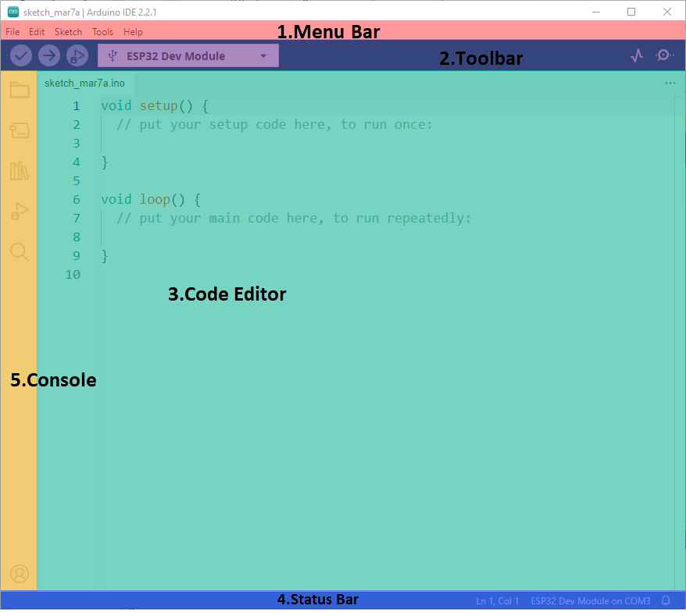Screen dimensions: 686x616
Task: Expand the ESP32 Dev Module board selector
Action: [188, 55]
